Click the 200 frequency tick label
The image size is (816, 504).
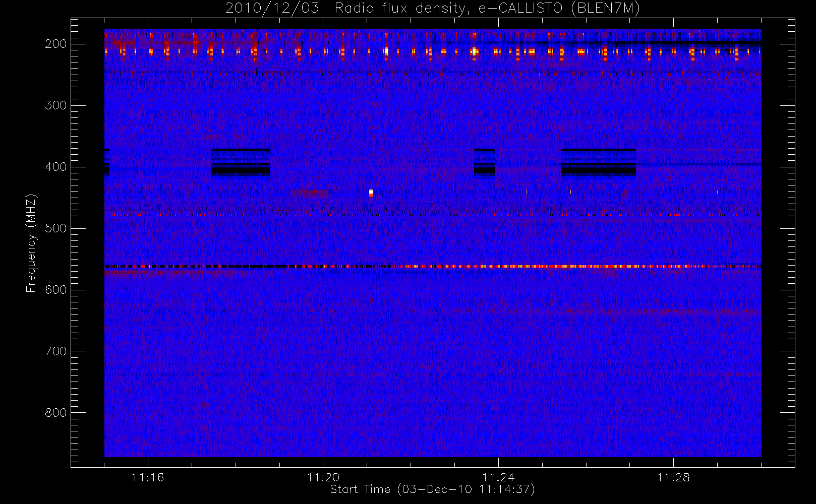point(56,44)
